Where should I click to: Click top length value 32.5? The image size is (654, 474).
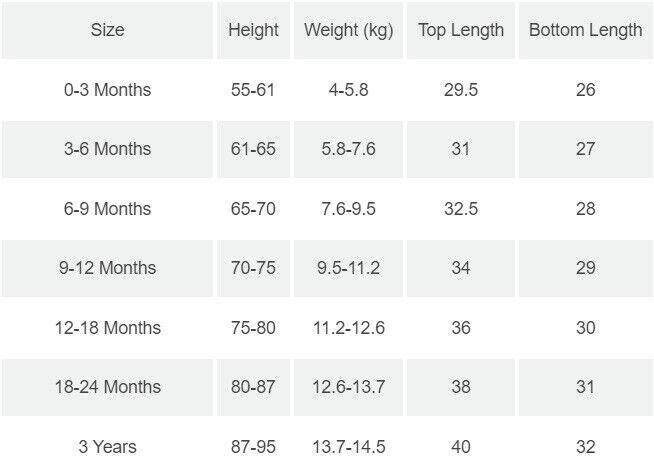point(461,209)
